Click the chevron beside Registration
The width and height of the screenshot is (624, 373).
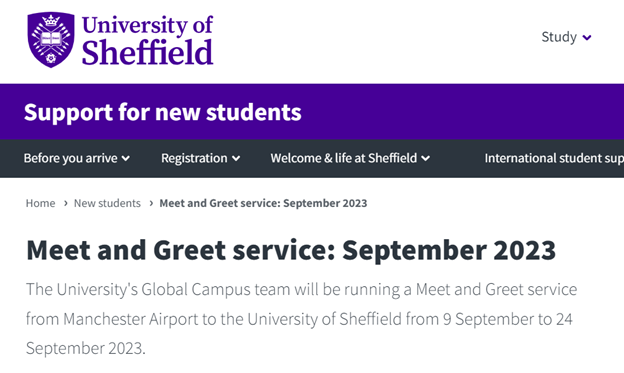(x=236, y=158)
